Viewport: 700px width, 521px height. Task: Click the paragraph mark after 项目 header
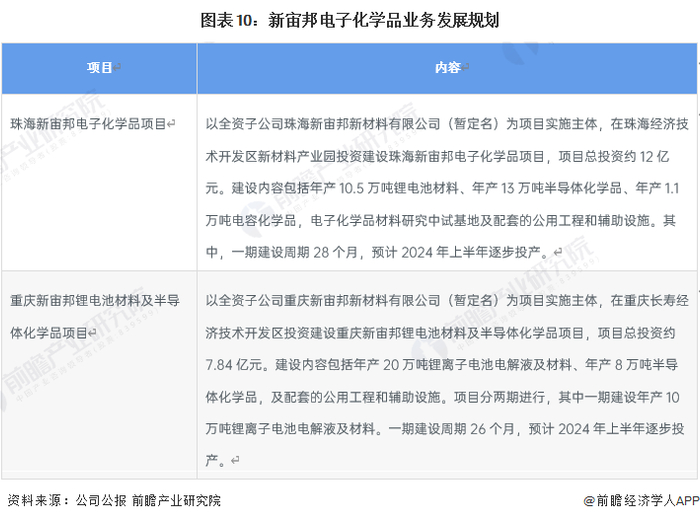pos(117,67)
